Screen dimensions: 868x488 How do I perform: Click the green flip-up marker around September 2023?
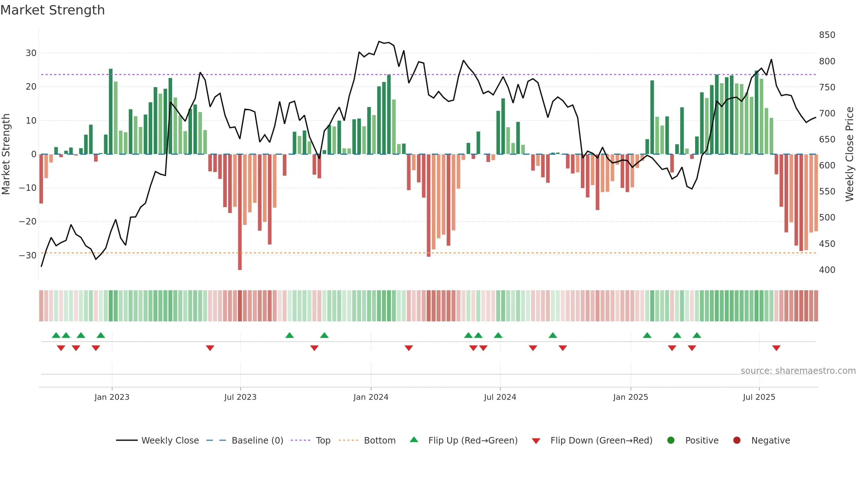click(289, 335)
